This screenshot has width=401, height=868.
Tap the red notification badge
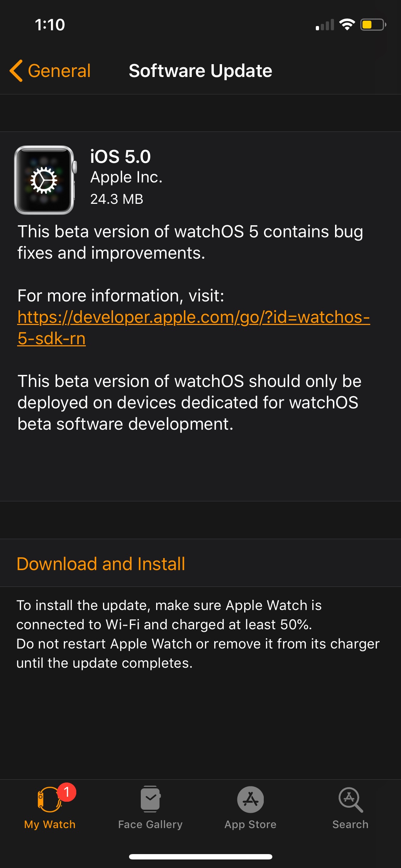(x=66, y=792)
